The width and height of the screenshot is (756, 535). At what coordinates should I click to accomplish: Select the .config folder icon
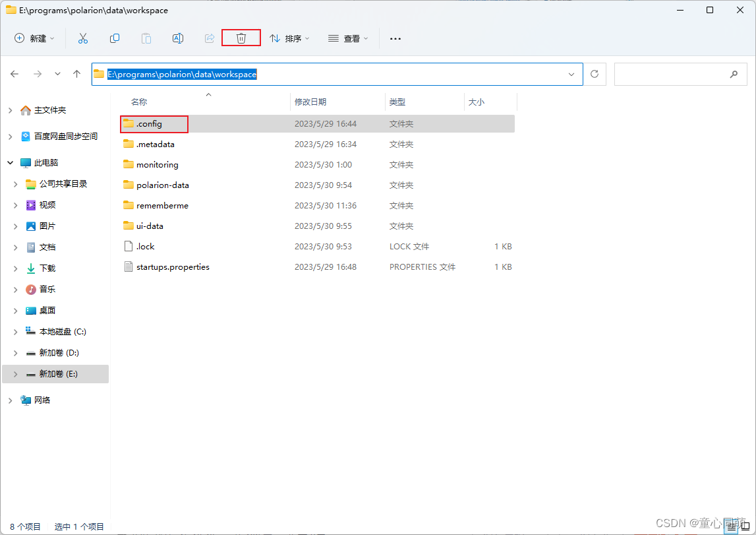click(129, 123)
